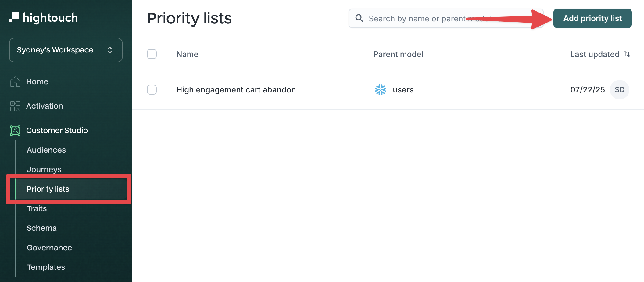Toggle the select-all checkbox in header
Viewport: 644px width, 282px height.
click(152, 54)
